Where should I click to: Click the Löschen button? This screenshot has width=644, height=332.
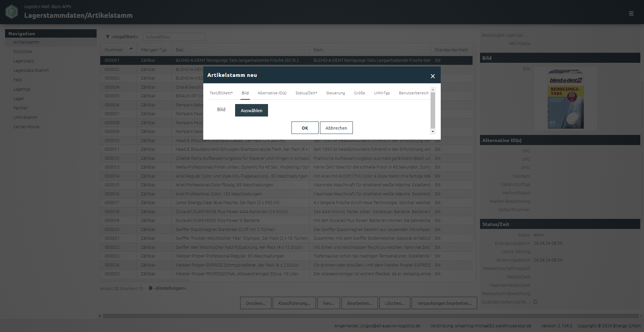click(x=395, y=303)
